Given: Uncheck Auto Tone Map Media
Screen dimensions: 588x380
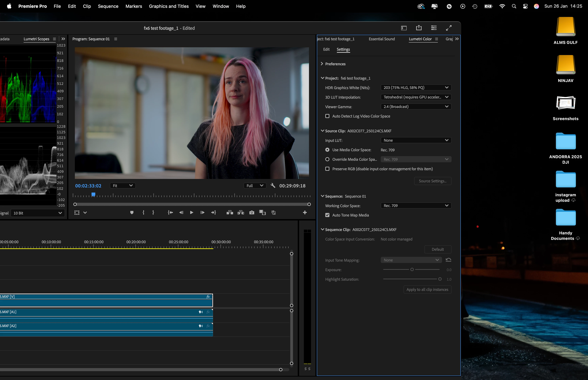Looking at the screenshot, I should 327,215.
